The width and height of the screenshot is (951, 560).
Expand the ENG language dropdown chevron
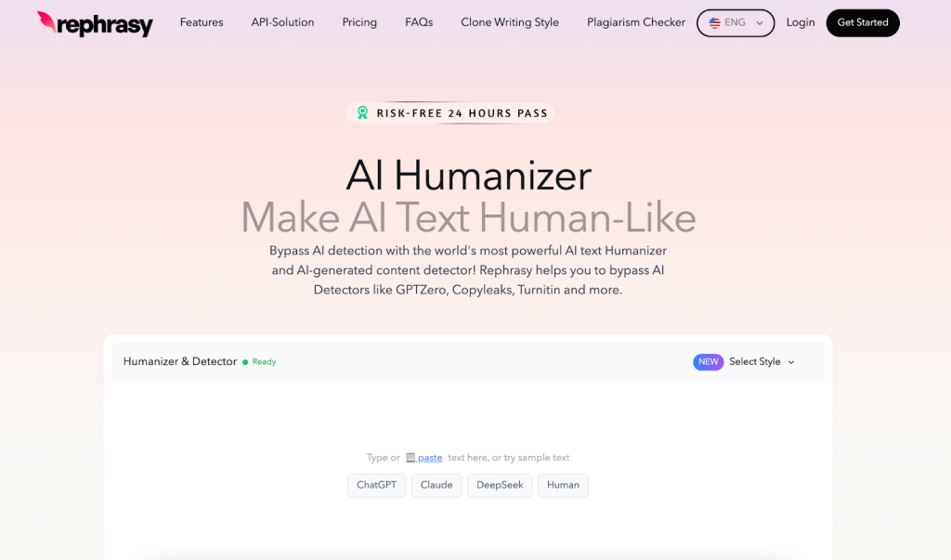click(x=760, y=23)
